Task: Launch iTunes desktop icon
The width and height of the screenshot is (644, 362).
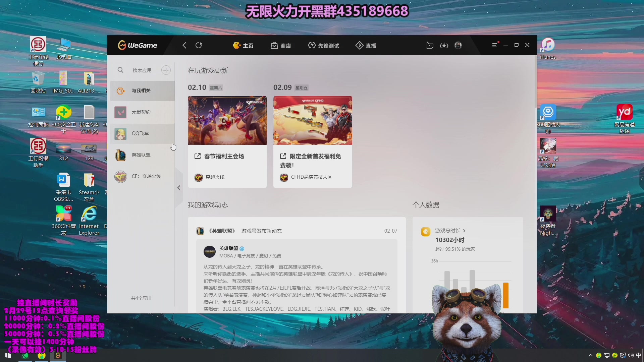Action: tap(548, 48)
